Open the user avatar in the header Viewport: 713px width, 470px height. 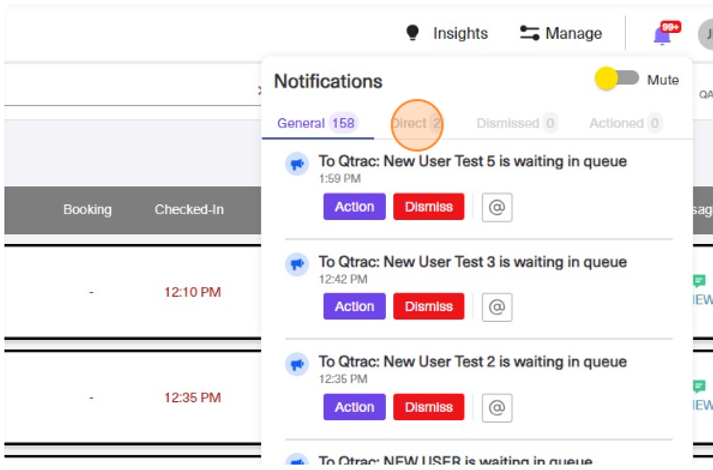click(706, 35)
